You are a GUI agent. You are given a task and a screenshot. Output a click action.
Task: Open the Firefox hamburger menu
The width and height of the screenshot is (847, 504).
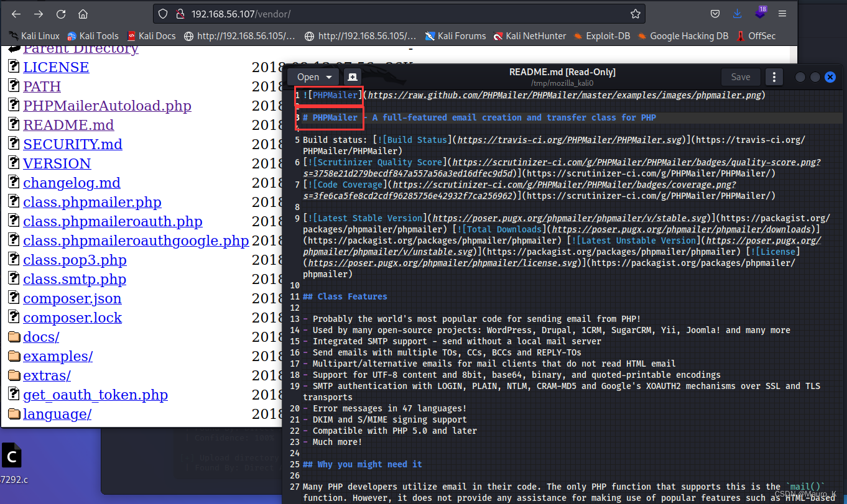pos(782,14)
